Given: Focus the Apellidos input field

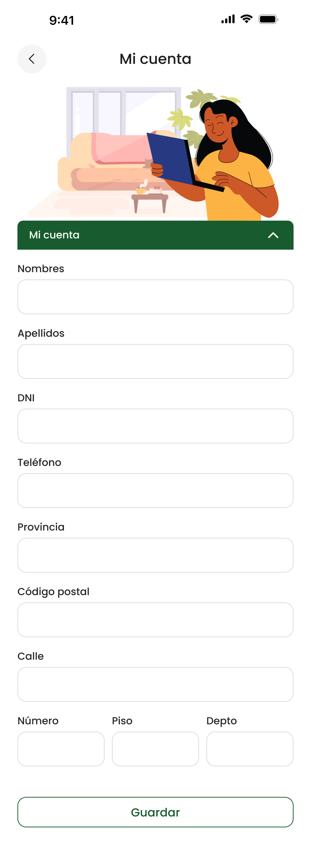Looking at the screenshot, I should (x=155, y=361).
